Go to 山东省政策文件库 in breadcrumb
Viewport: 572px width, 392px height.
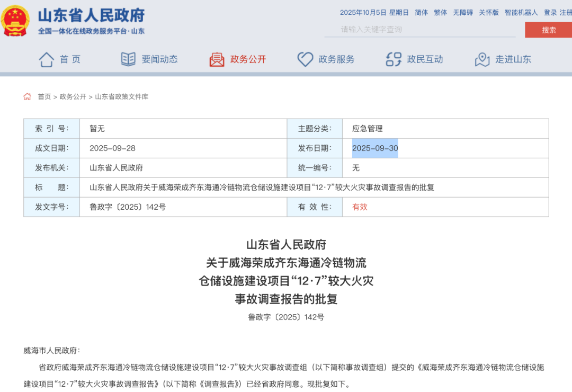[x=122, y=97]
